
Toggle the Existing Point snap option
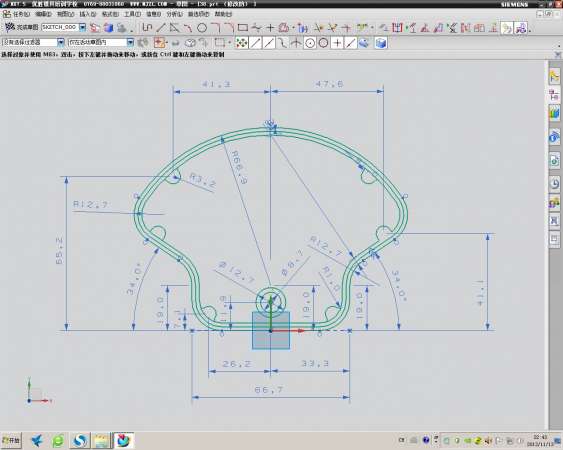(337, 43)
